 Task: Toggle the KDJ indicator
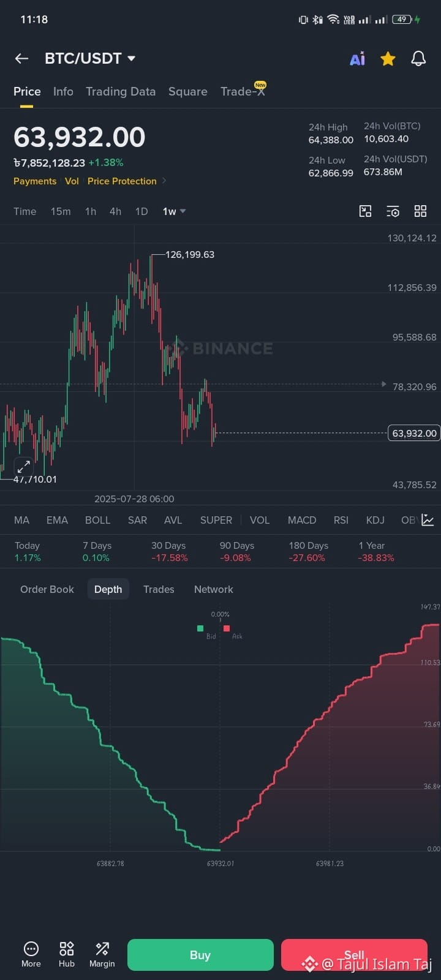(375, 520)
